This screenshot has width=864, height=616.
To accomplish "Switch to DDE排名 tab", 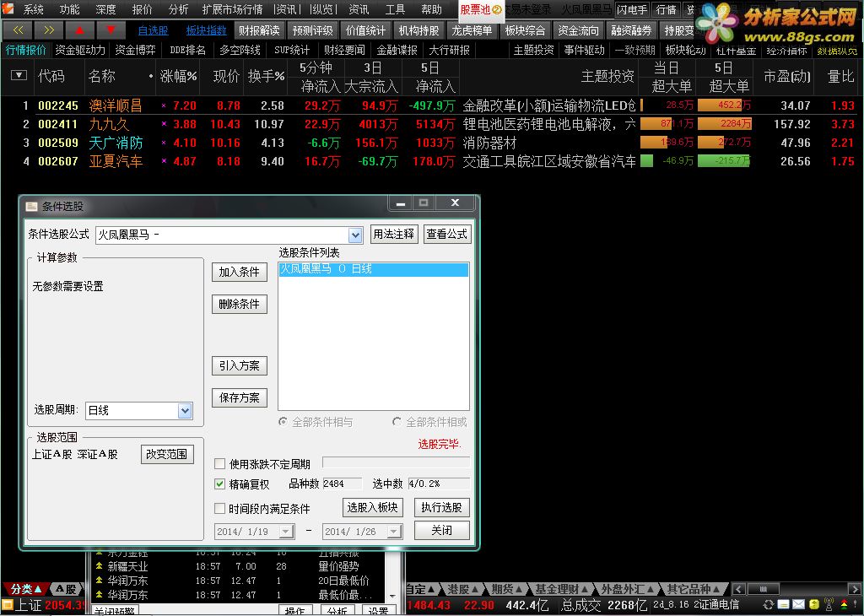I will [x=187, y=50].
